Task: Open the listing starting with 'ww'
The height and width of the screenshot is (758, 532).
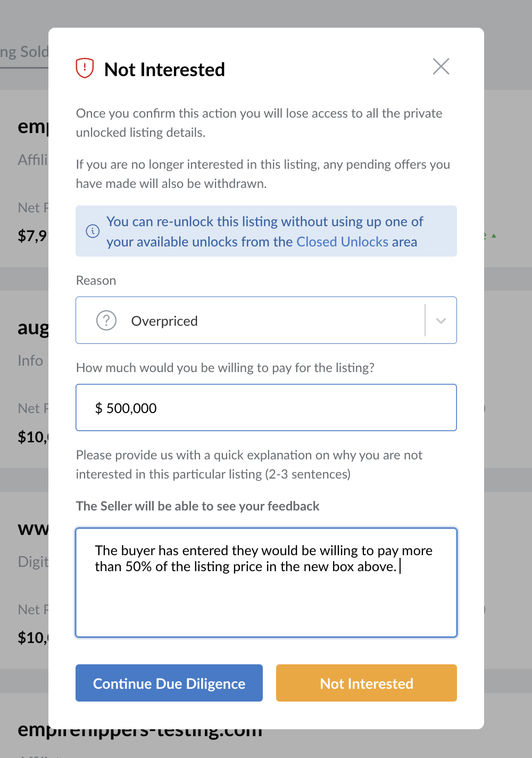Action: coord(33,529)
